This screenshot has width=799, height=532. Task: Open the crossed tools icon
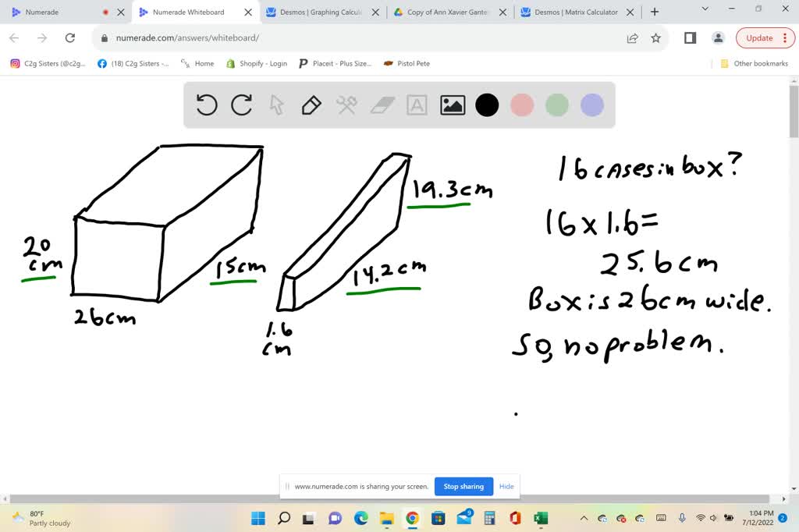346,105
